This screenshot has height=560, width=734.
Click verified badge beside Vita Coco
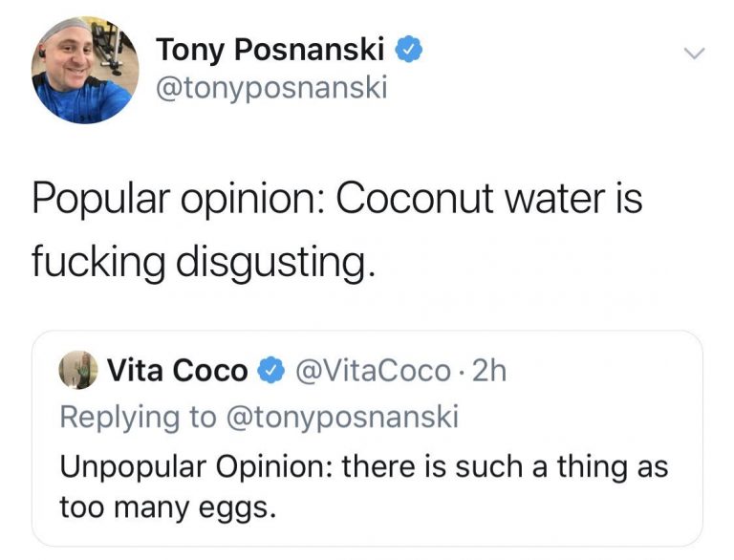click(271, 371)
